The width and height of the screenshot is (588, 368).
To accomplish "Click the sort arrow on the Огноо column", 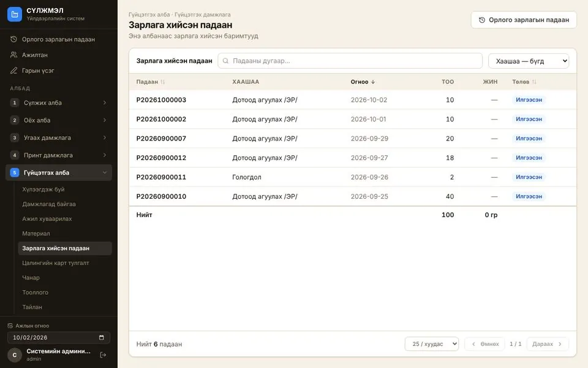I will 373,82.
